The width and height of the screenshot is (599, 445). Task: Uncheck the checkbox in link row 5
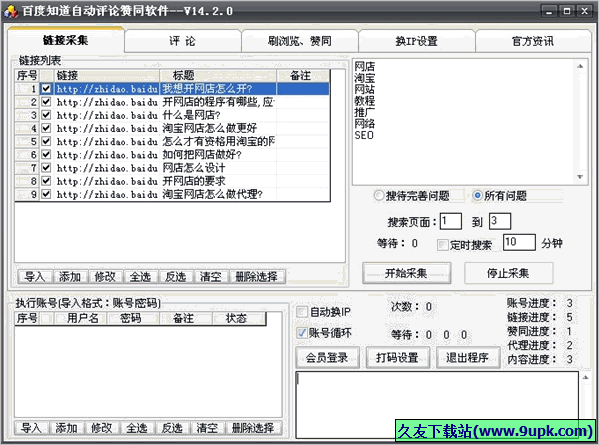pos(46,141)
